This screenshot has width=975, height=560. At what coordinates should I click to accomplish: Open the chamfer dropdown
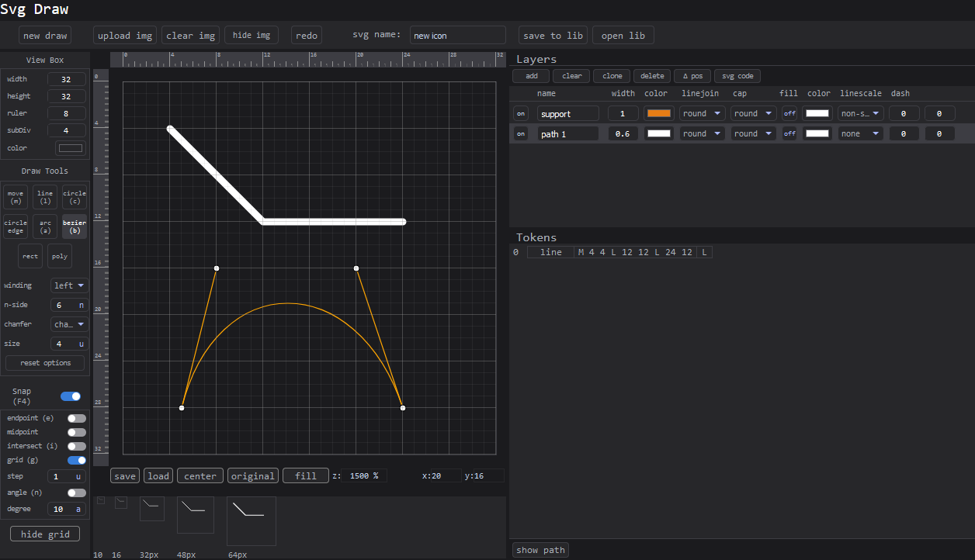pos(70,324)
